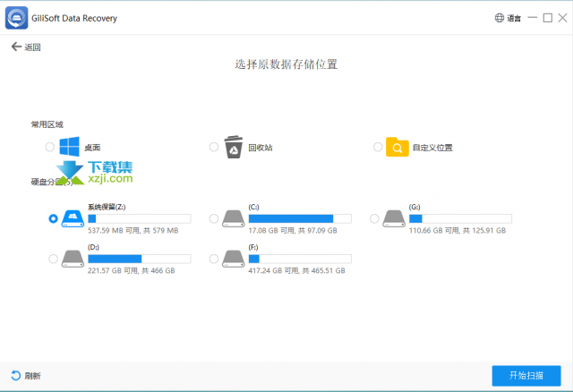
Task: Click the 刷新 refresh label
Action: (32, 376)
